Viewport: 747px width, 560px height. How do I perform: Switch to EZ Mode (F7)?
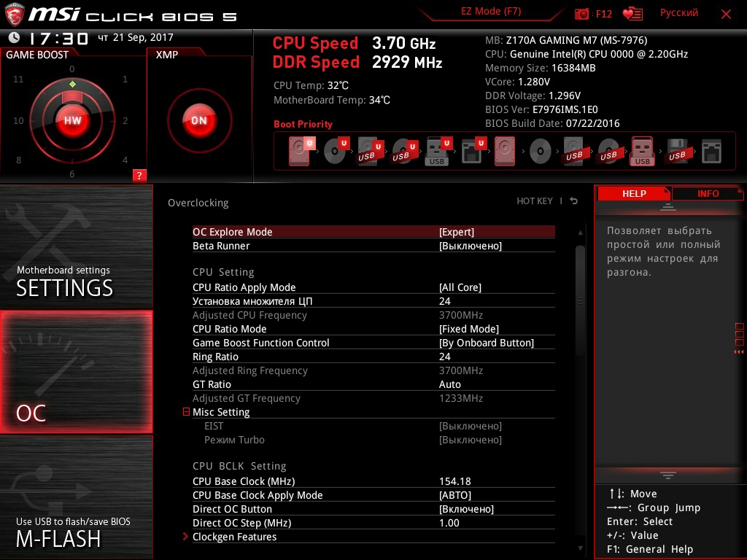pyautogui.click(x=491, y=12)
